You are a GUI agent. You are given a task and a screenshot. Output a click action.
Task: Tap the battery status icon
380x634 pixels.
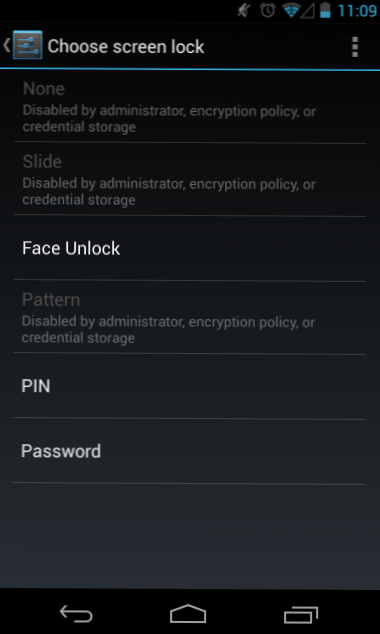pyautogui.click(x=325, y=11)
